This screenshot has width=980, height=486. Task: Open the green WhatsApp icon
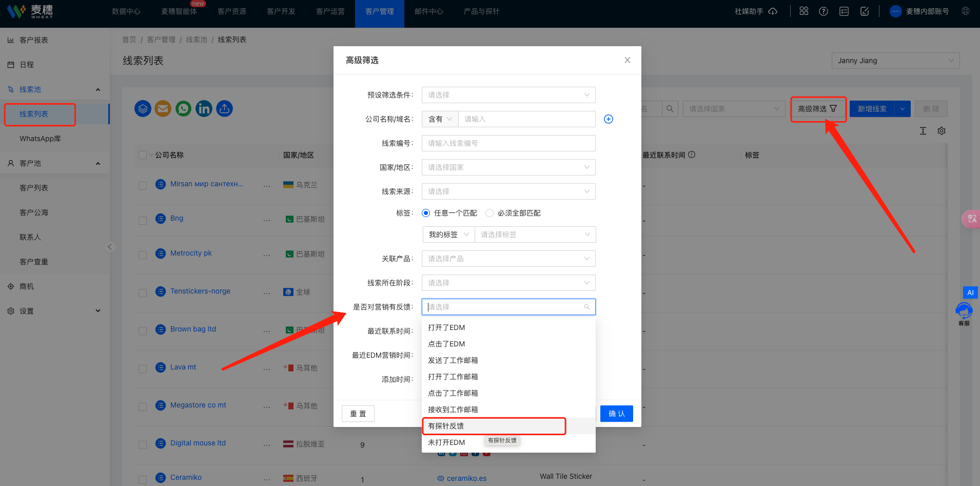coord(184,108)
